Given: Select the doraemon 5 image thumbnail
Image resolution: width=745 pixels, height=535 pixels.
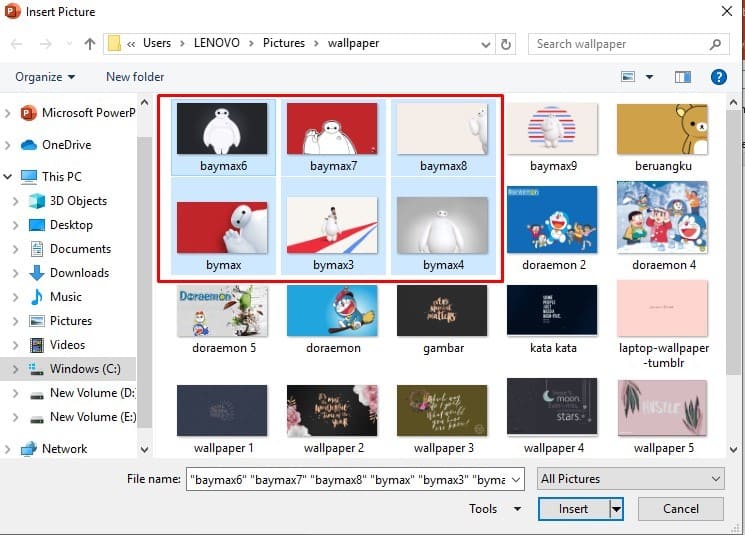Looking at the screenshot, I should point(222,311).
